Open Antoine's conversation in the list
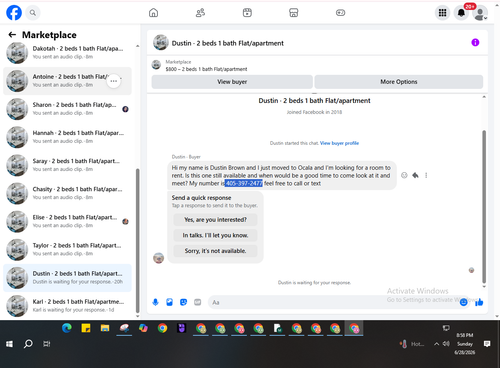The height and width of the screenshot is (368, 500). coord(67,81)
